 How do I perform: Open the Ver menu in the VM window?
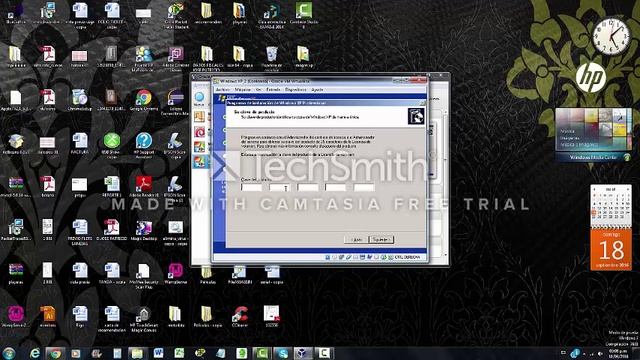258,89
